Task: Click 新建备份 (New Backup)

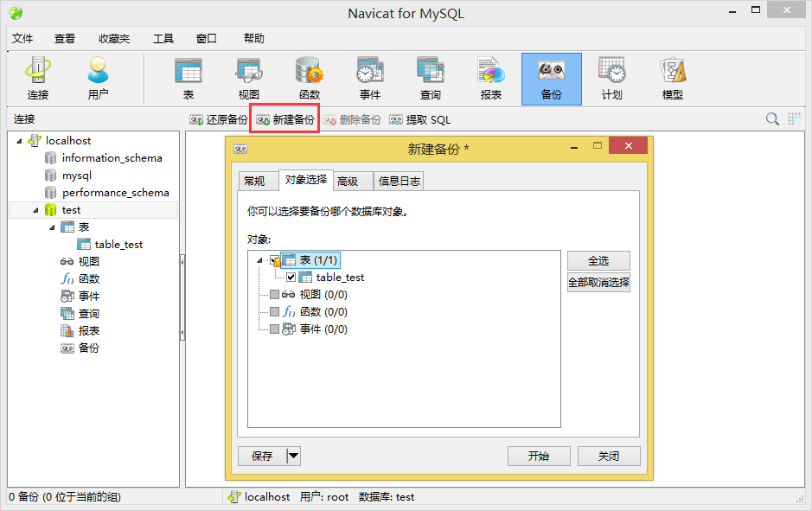Action: tap(285, 119)
